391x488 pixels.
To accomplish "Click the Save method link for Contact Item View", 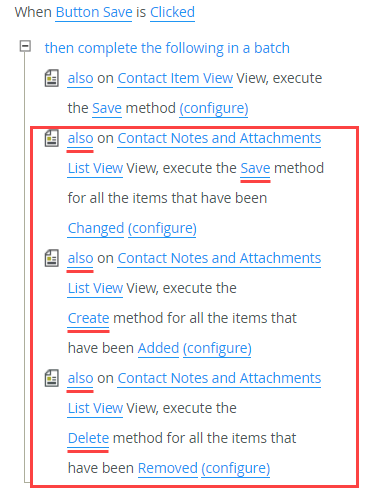I will coord(107,108).
